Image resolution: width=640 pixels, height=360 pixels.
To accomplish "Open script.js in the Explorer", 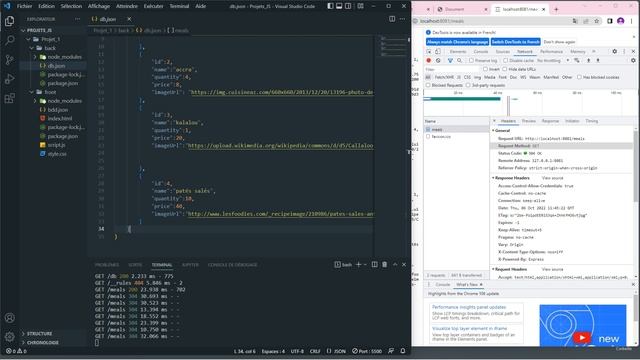I will (56, 145).
